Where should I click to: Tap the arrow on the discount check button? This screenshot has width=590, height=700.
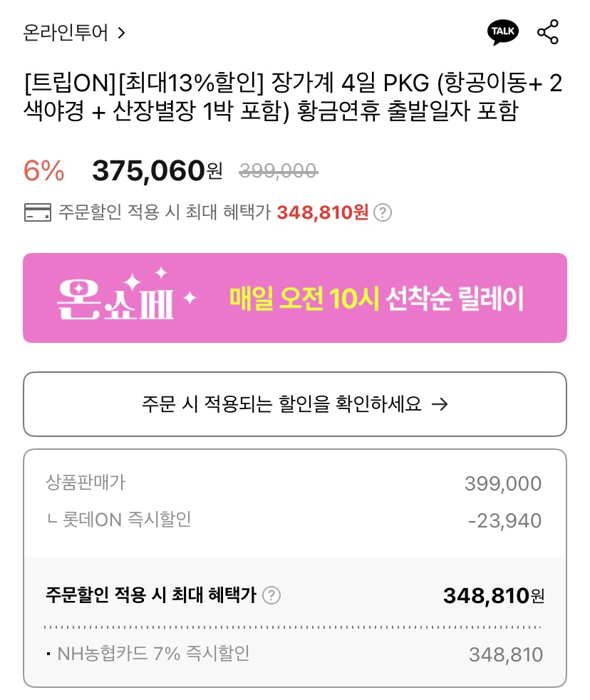[440, 404]
